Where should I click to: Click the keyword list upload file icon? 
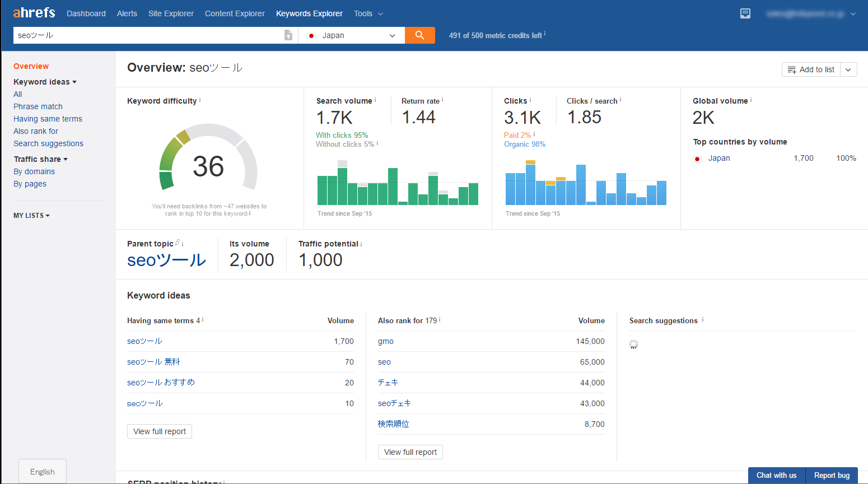click(x=288, y=35)
